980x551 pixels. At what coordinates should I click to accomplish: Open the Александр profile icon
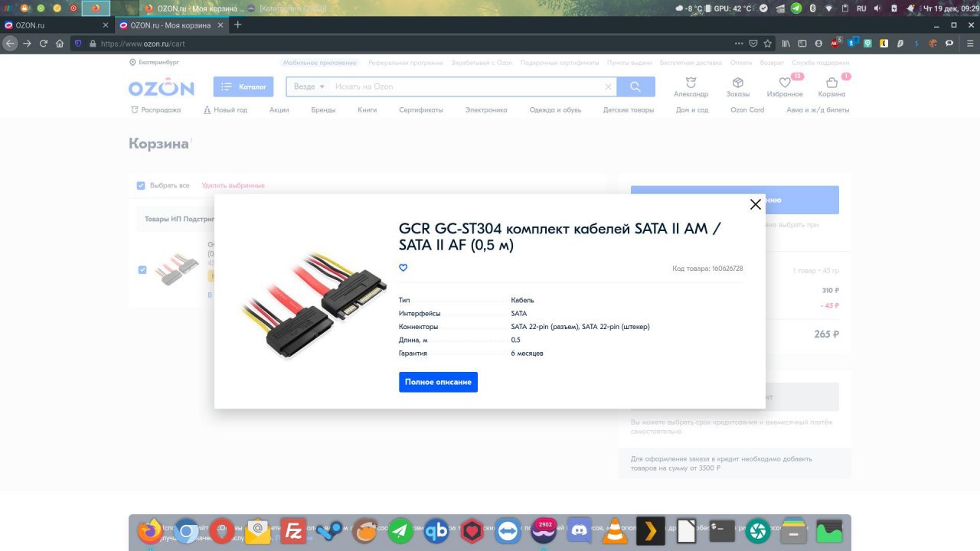(691, 87)
